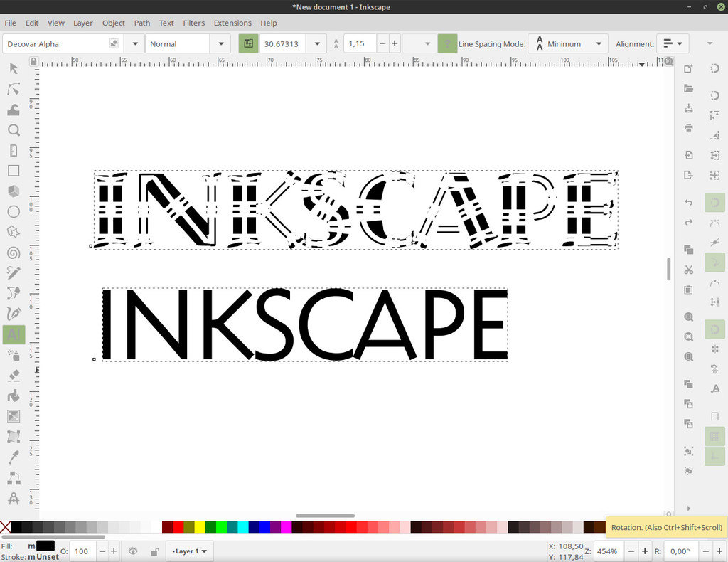Pick the Rectangle tool
This screenshot has height=562, width=728.
[14, 171]
